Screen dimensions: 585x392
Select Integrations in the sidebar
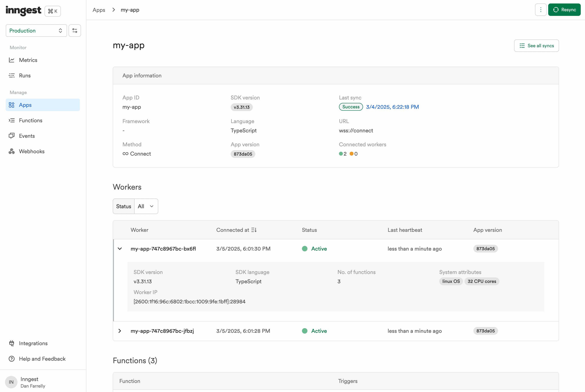[33, 343]
